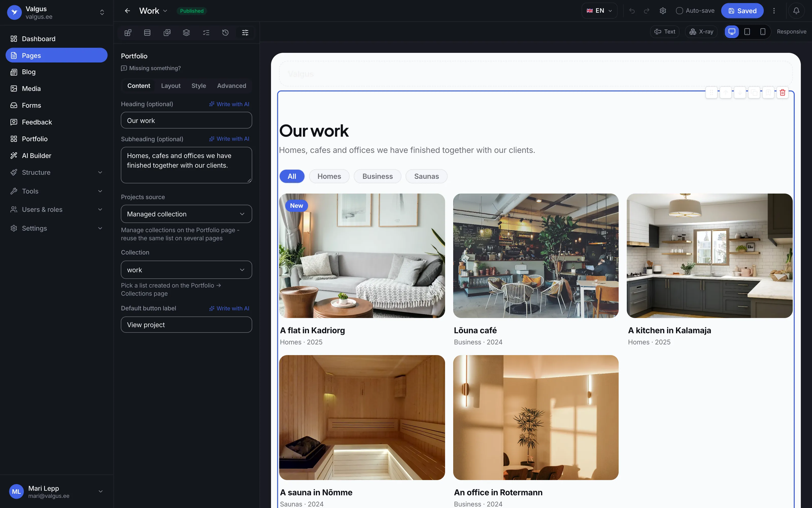Screen dimensions: 812x508
Task: Click the redo arrow in top bar
Action: [647, 11]
